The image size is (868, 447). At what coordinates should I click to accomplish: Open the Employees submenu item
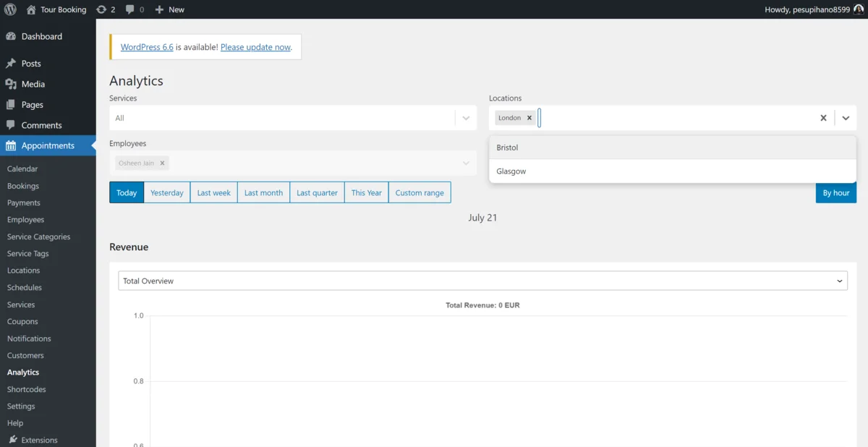tap(26, 220)
